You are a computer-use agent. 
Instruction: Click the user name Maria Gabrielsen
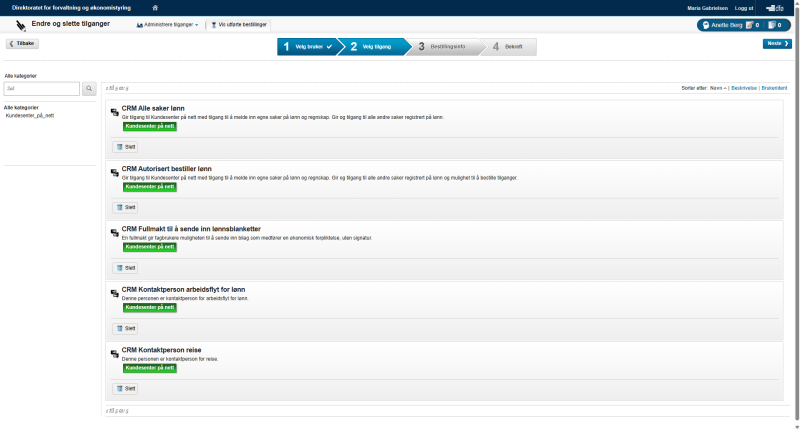click(707, 8)
